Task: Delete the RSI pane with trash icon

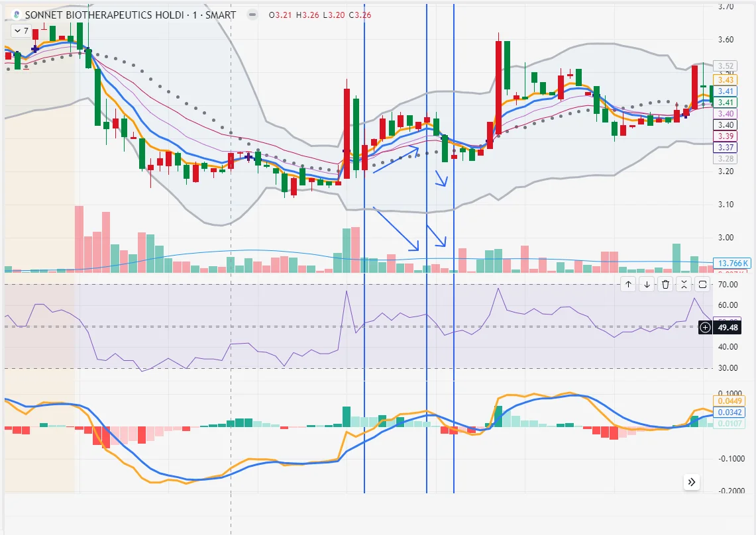Action: pos(665,284)
